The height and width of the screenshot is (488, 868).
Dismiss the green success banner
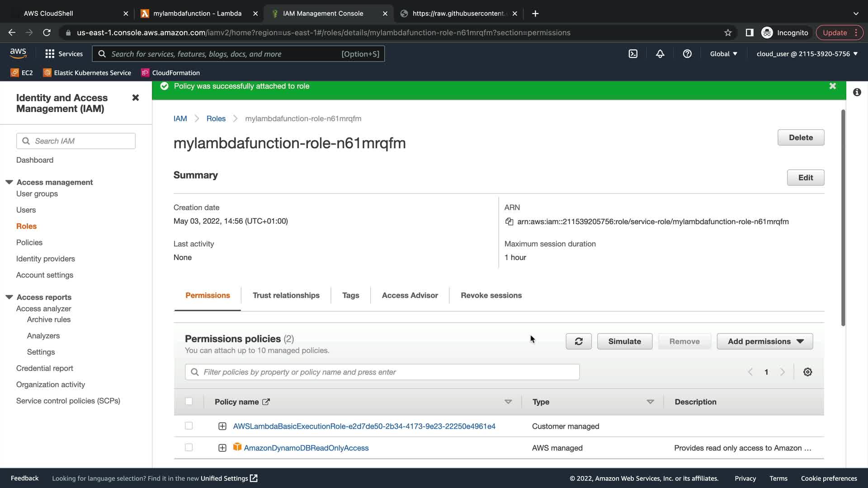(832, 86)
